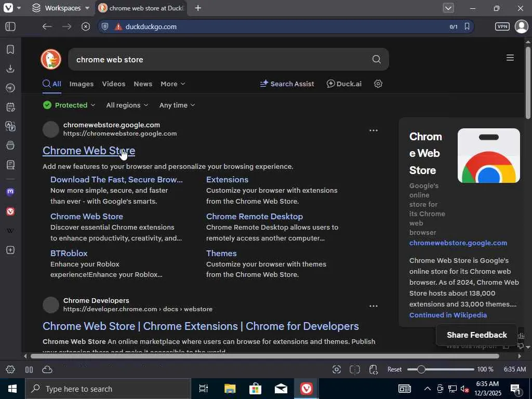532x399 pixels.
Task: Open the Window panel in the sidebar
Action: pos(10,145)
